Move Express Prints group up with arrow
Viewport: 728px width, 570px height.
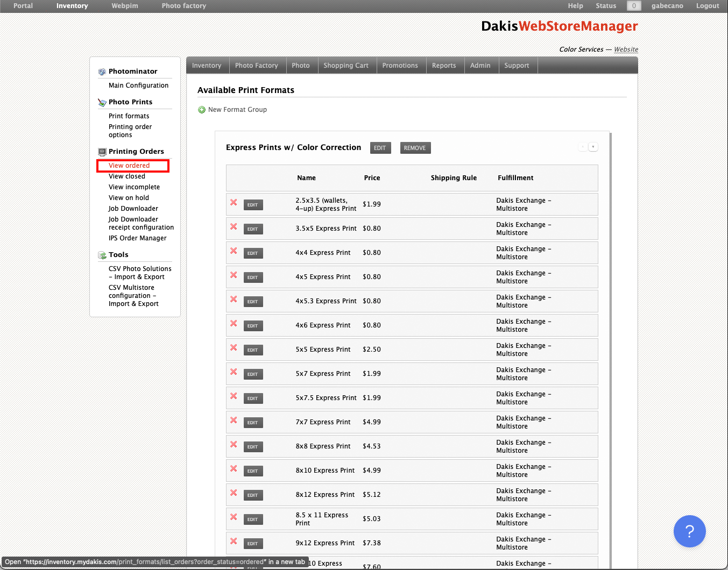(583, 147)
